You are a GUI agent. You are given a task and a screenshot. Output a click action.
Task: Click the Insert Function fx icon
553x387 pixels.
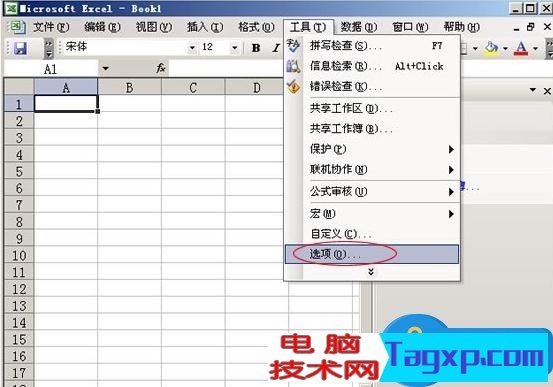160,68
